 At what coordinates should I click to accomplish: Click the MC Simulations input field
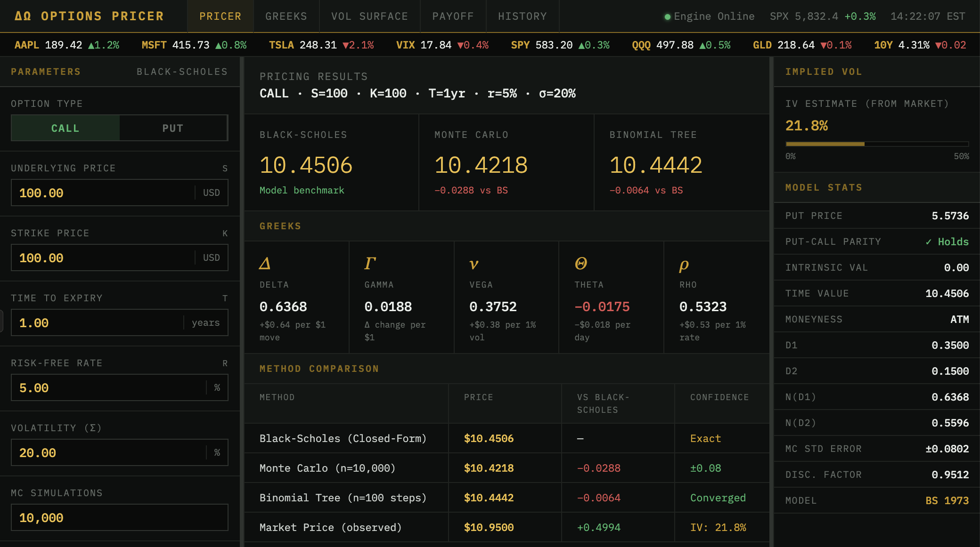click(x=120, y=517)
